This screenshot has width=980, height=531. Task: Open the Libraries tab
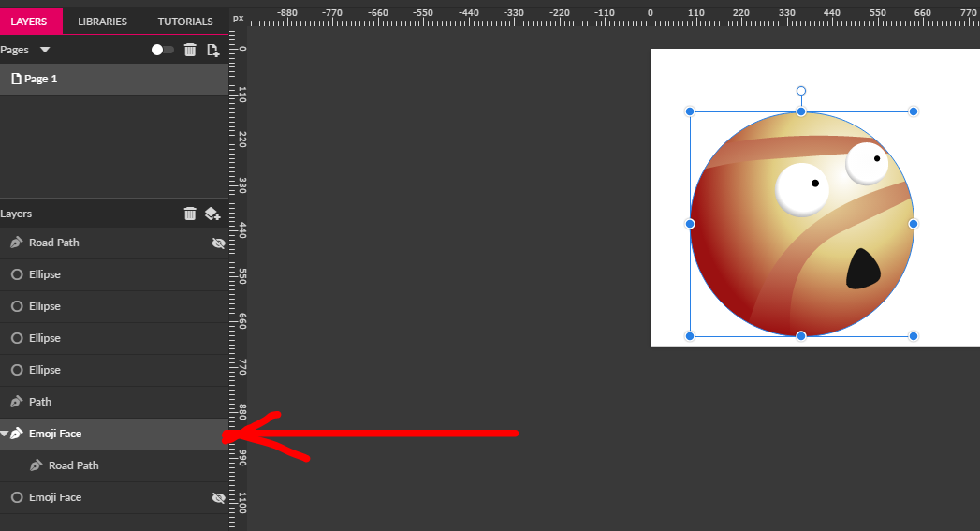(103, 22)
